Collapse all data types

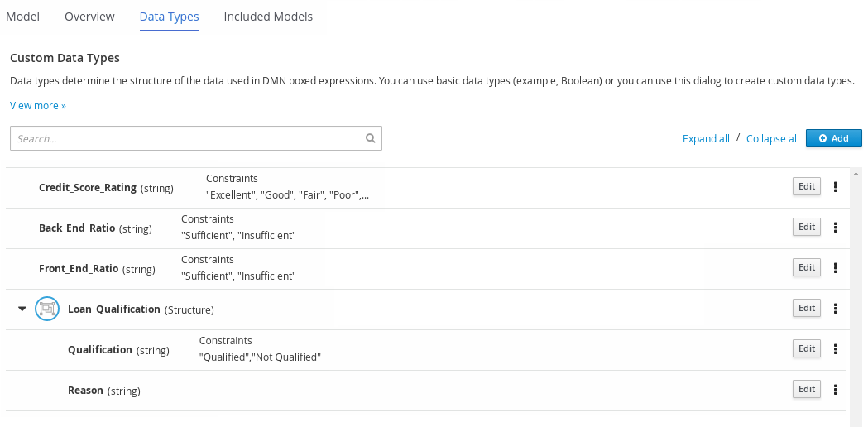[x=772, y=139]
